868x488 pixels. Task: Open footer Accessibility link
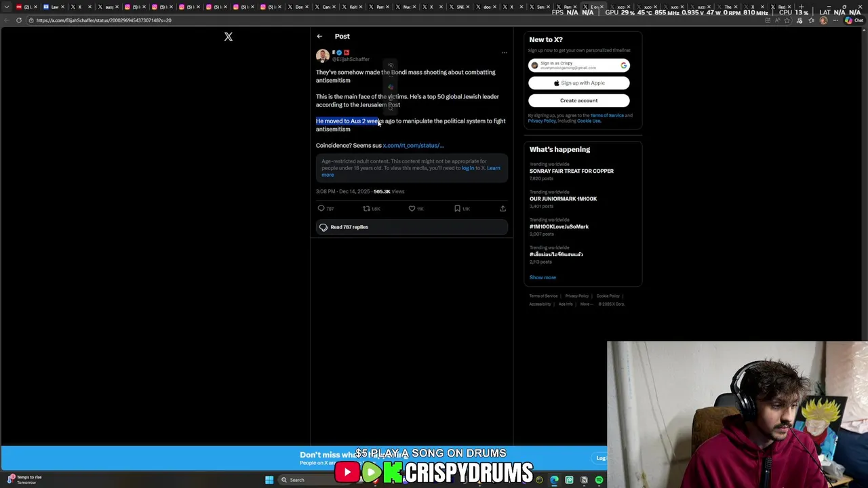540,304
